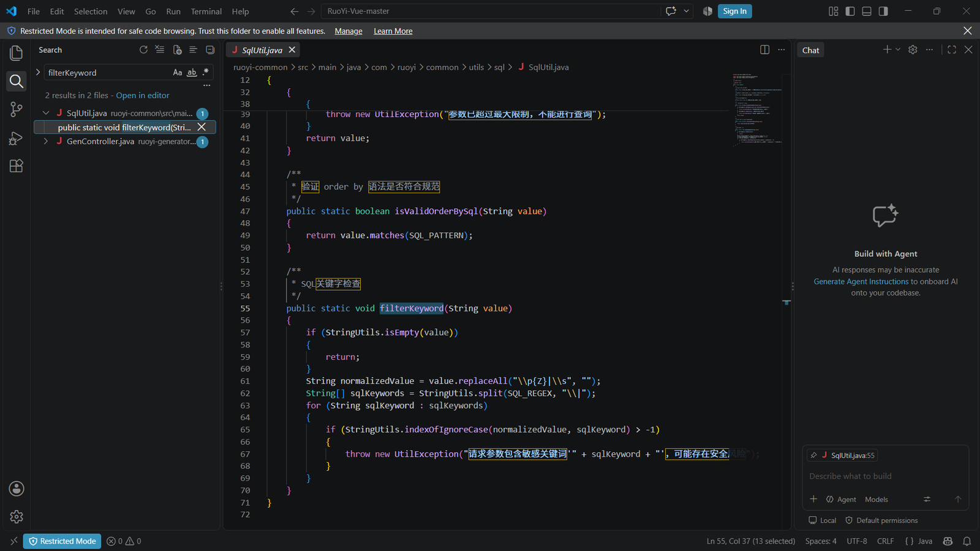This screenshot has width=980, height=551.
Task: Open the Models picker in chat
Action: pyautogui.click(x=876, y=500)
